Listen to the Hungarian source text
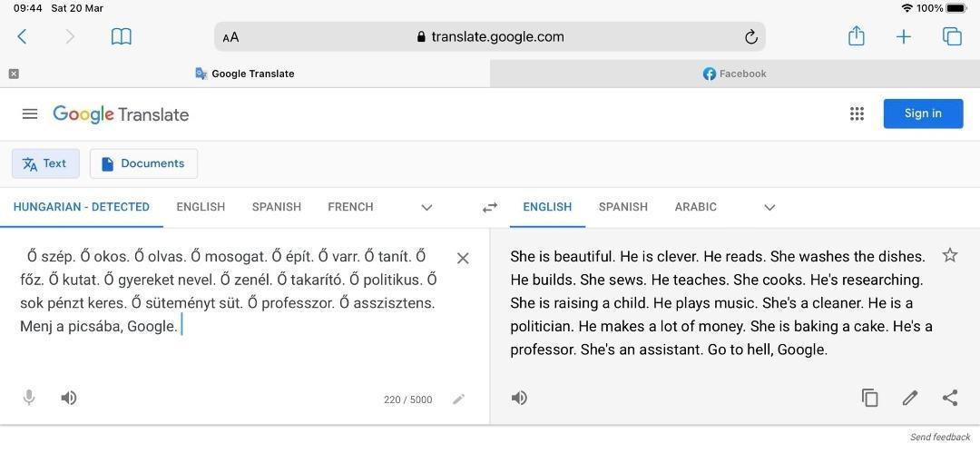The width and height of the screenshot is (980, 473). pyautogui.click(x=69, y=398)
